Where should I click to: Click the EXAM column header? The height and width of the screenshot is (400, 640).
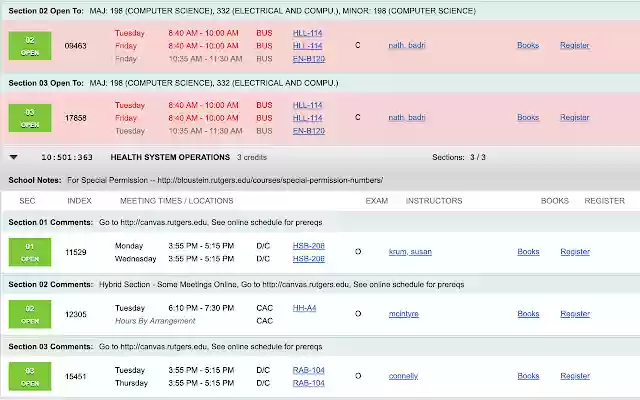(376, 201)
